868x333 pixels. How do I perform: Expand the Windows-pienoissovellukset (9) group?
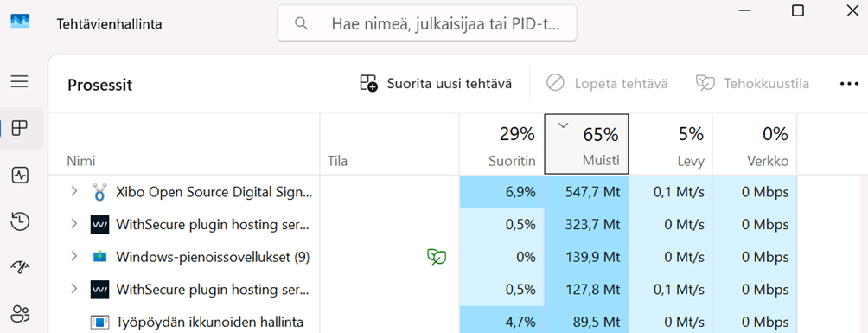(73, 256)
